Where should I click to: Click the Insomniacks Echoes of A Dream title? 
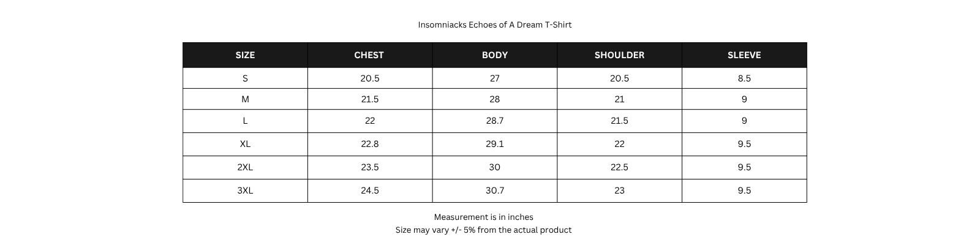(495, 25)
